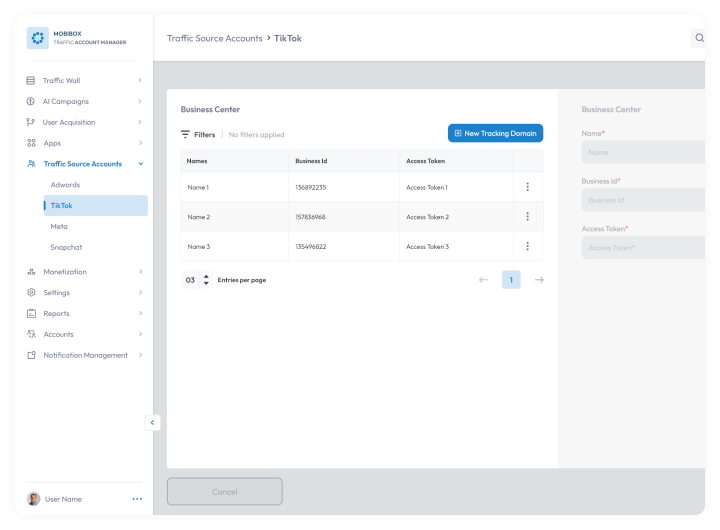The width and height of the screenshot is (720, 530).
Task: Click New Tracking Domain button
Action: coord(495,133)
